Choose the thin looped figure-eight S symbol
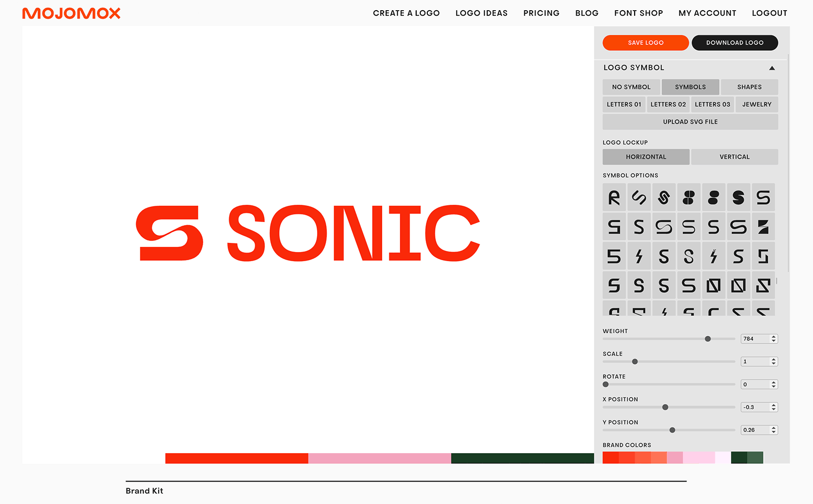 tap(689, 257)
